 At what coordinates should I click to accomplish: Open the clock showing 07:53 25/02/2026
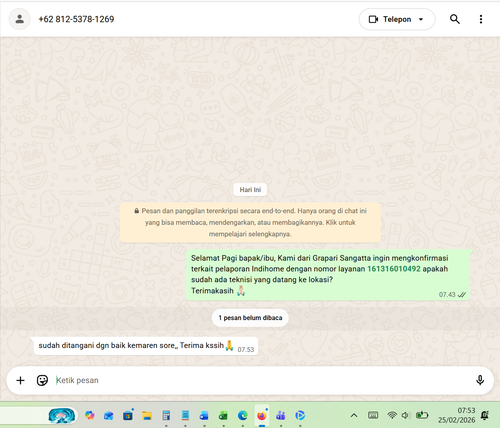coord(457,415)
